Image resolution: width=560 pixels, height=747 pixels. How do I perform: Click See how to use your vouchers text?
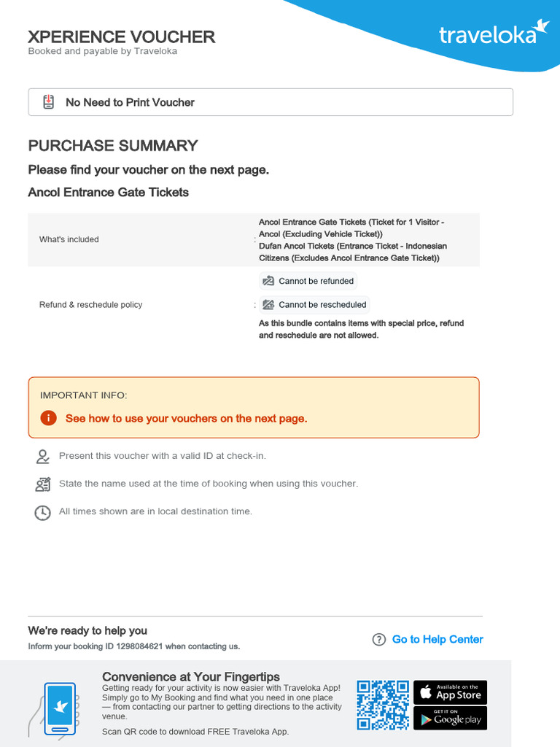[186, 419]
